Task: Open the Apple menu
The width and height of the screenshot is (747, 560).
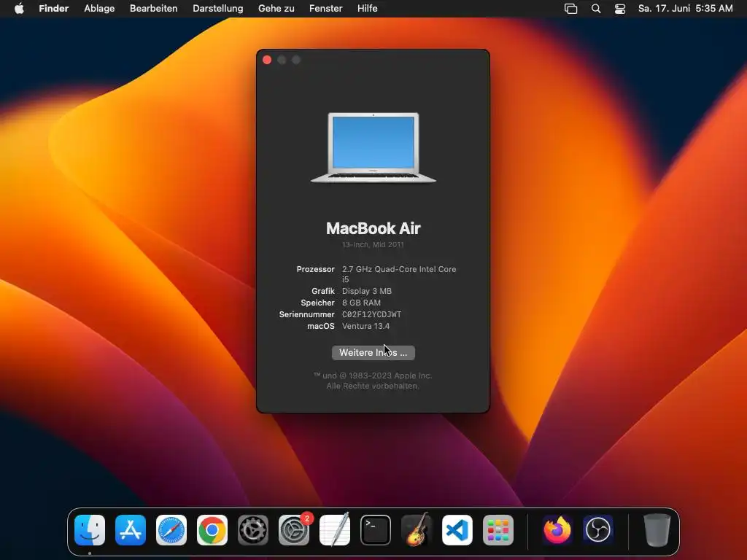Action: pyautogui.click(x=19, y=9)
